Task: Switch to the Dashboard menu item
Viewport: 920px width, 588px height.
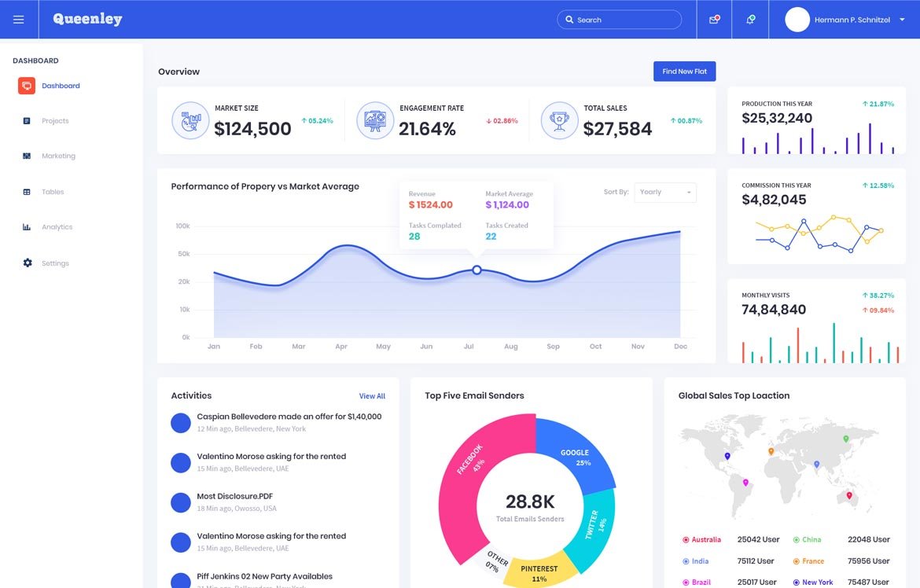Action: [x=61, y=85]
